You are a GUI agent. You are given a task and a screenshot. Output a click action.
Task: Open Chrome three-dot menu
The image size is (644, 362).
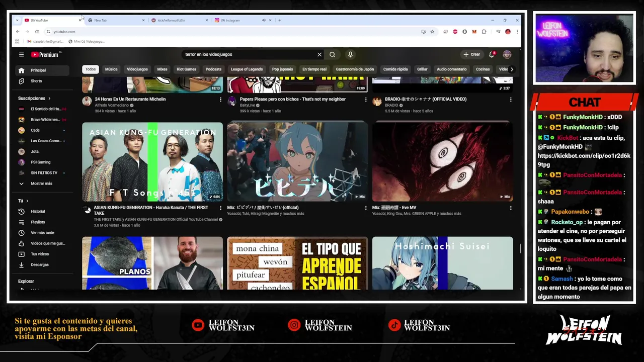click(517, 32)
